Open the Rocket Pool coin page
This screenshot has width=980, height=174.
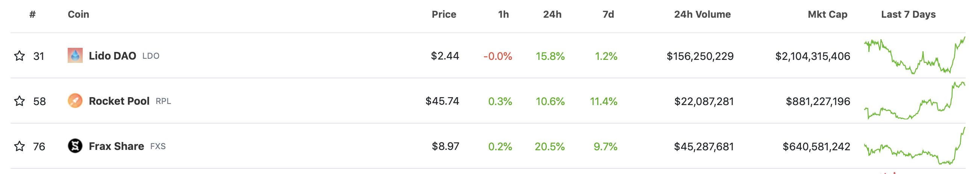coord(119,101)
